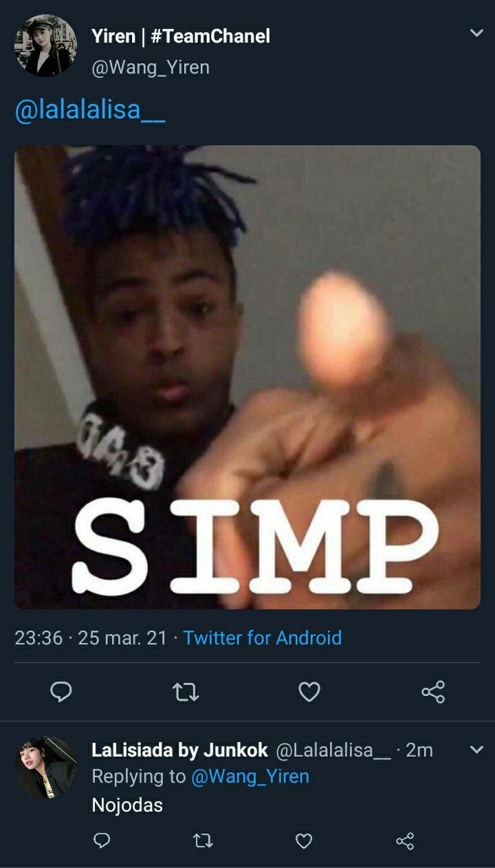The height and width of the screenshot is (868, 495).
Task: Expand options for LaLisiada's reply
Action: [476, 750]
